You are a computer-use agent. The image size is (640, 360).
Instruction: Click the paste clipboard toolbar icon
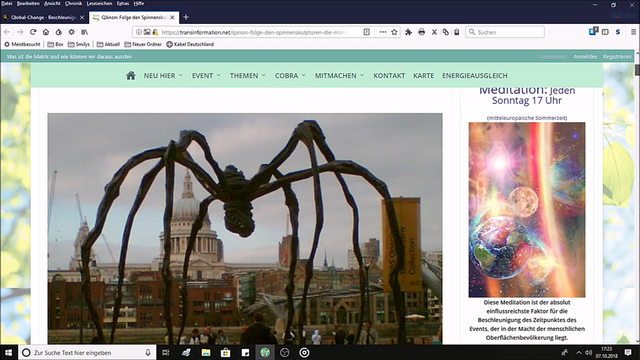tap(457, 32)
